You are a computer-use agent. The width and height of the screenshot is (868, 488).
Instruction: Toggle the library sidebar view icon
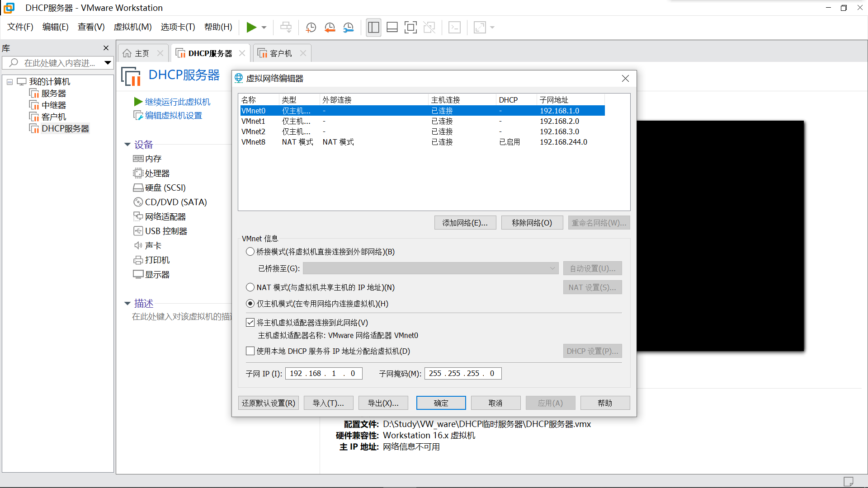[373, 28]
